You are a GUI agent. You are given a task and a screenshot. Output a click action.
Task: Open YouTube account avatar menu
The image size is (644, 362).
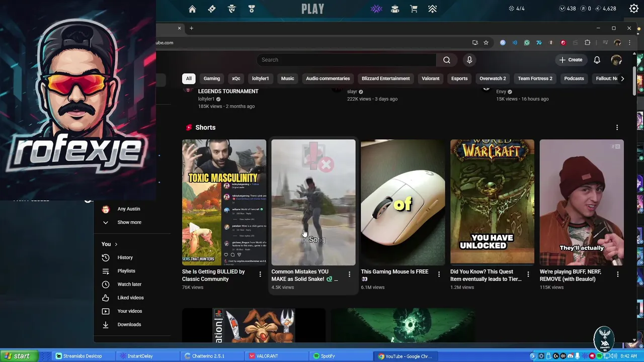(x=616, y=60)
